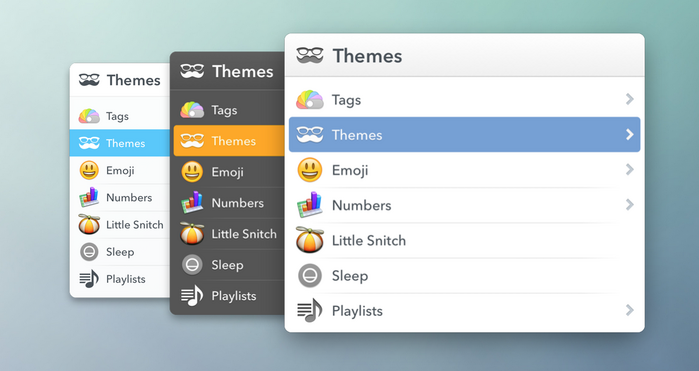Select "Numbers" label in large white window
The height and width of the screenshot is (371, 699).
pos(362,205)
